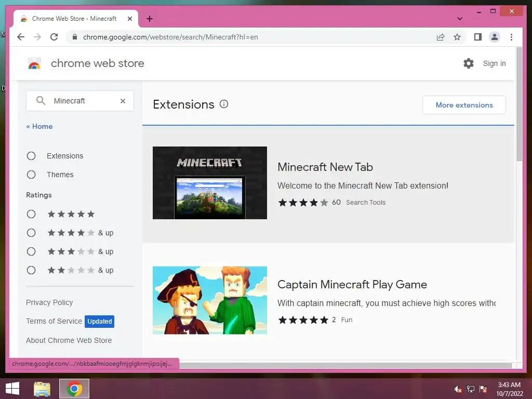Image resolution: width=532 pixels, height=399 pixels.
Task: Open Chrome's three-dot menu
Action: [511, 37]
